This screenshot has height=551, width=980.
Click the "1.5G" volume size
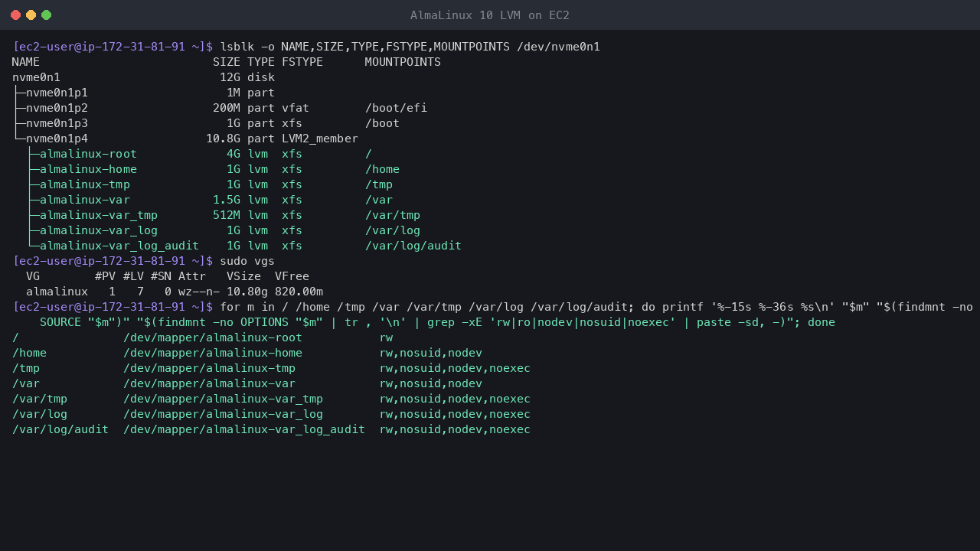227,200
